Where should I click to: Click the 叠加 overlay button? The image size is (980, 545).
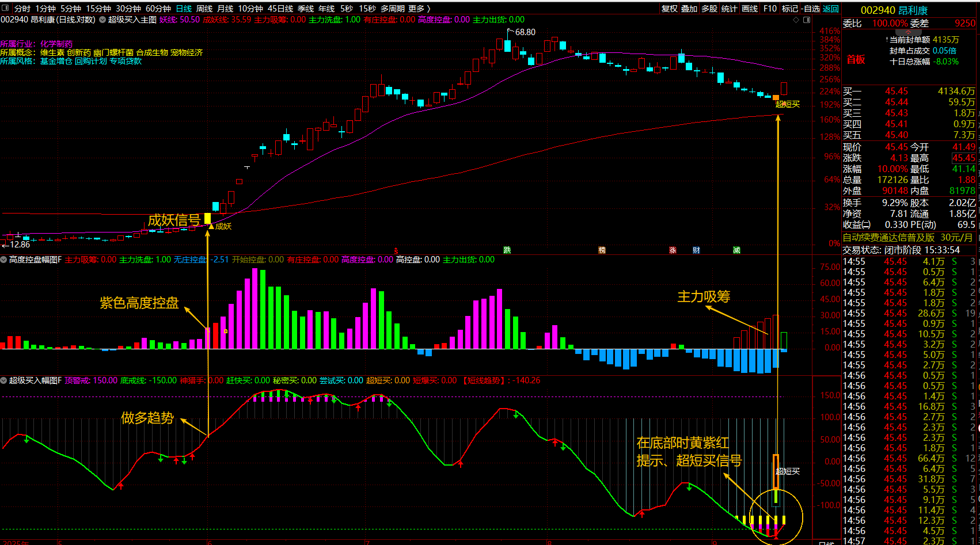click(x=689, y=9)
